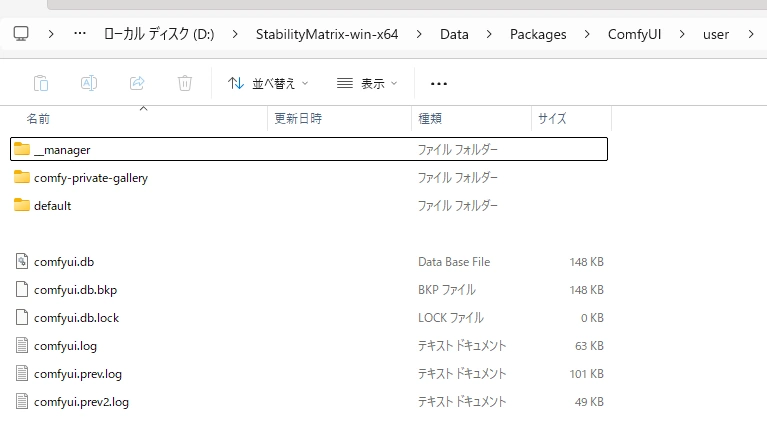The height and width of the screenshot is (424, 767).
Task: Click the Data Base File type cell
Action: (454, 262)
